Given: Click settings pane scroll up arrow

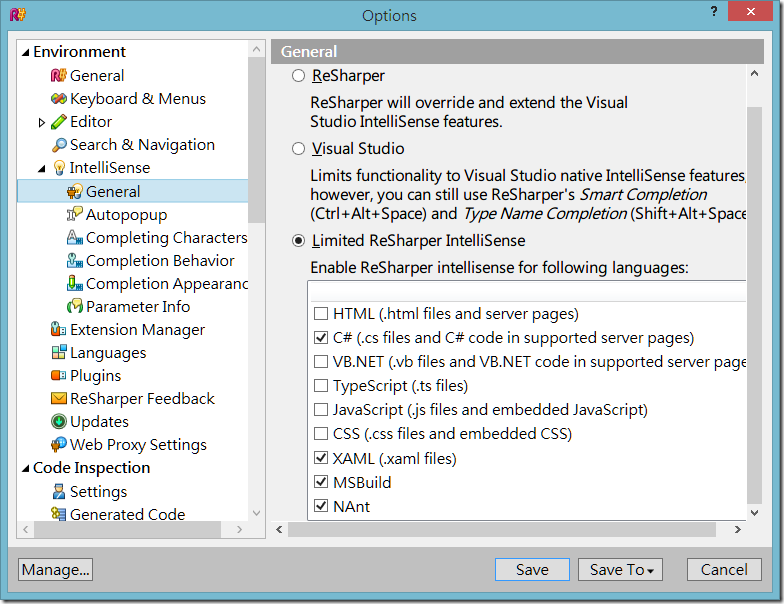Looking at the screenshot, I should pyautogui.click(x=754, y=74).
